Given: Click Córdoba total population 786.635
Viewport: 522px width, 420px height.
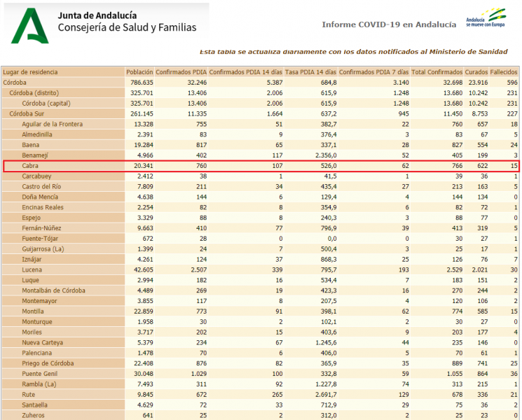Looking at the screenshot, I should (x=142, y=83).
